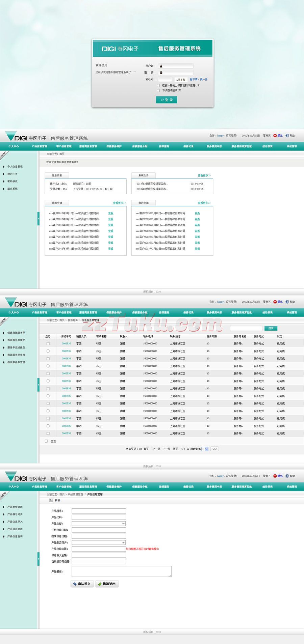Open 产品信息导入 from the sidebar menu
Screen dimensions: 304x644
tap(15, 522)
